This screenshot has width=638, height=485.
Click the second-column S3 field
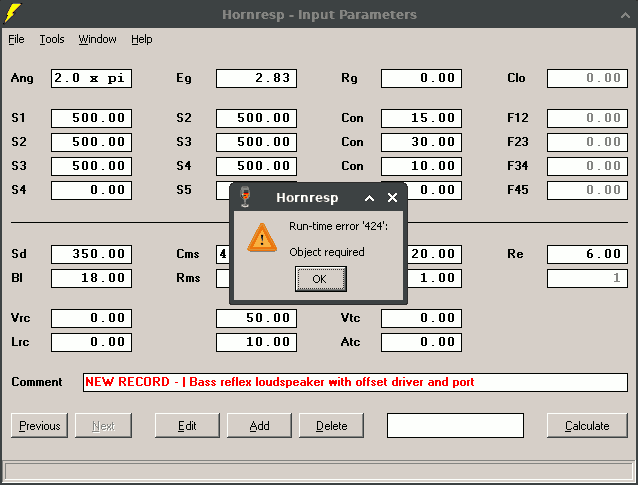click(256, 142)
